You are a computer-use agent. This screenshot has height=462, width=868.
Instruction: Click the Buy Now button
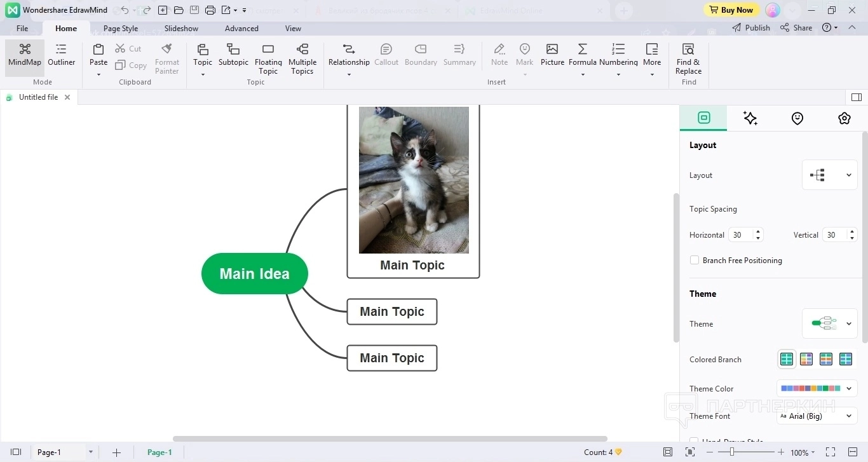click(731, 10)
